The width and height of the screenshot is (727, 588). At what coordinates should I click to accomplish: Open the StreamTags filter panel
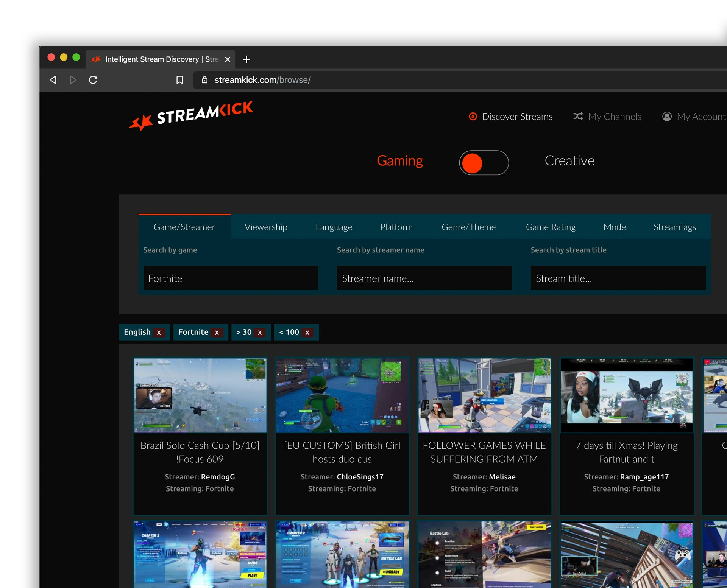[675, 227]
